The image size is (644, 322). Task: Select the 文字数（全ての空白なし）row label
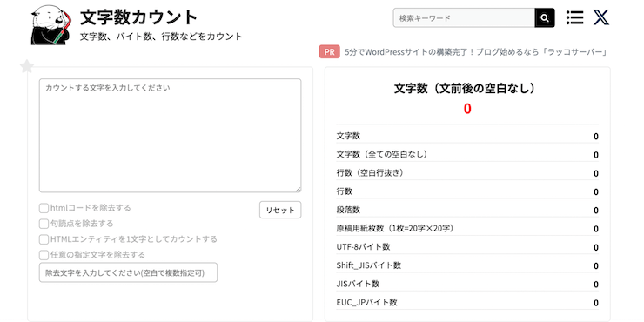[382, 154]
